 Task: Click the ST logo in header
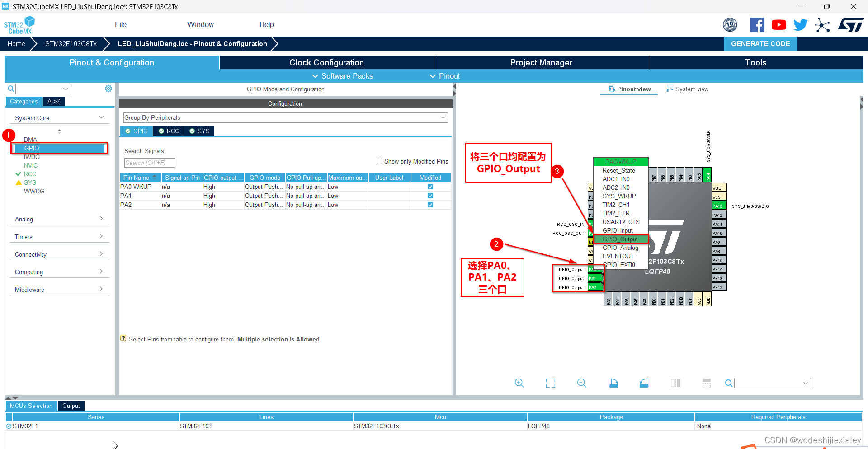click(851, 25)
